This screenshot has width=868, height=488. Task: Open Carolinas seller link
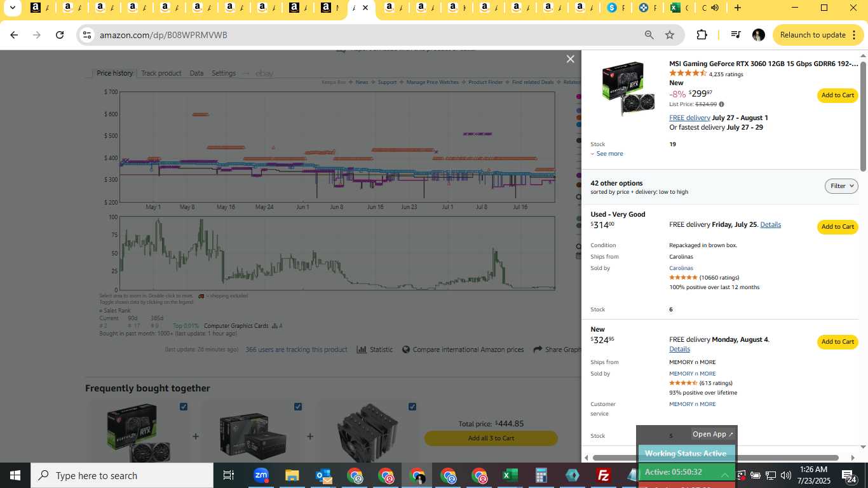[681, 268]
